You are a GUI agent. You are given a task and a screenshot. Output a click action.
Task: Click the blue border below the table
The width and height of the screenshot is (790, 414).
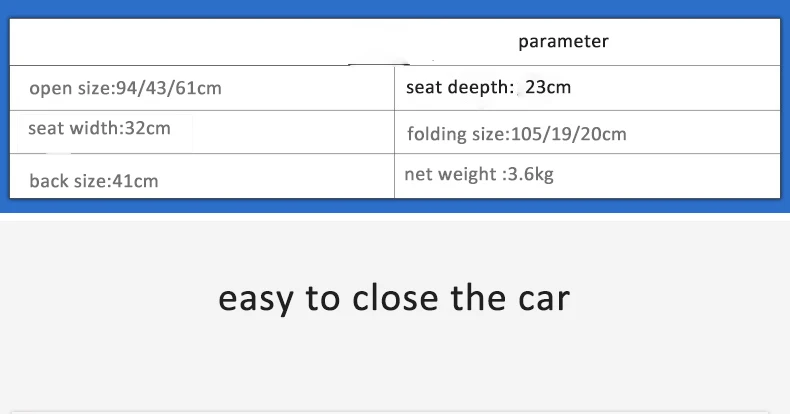[395, 205]
